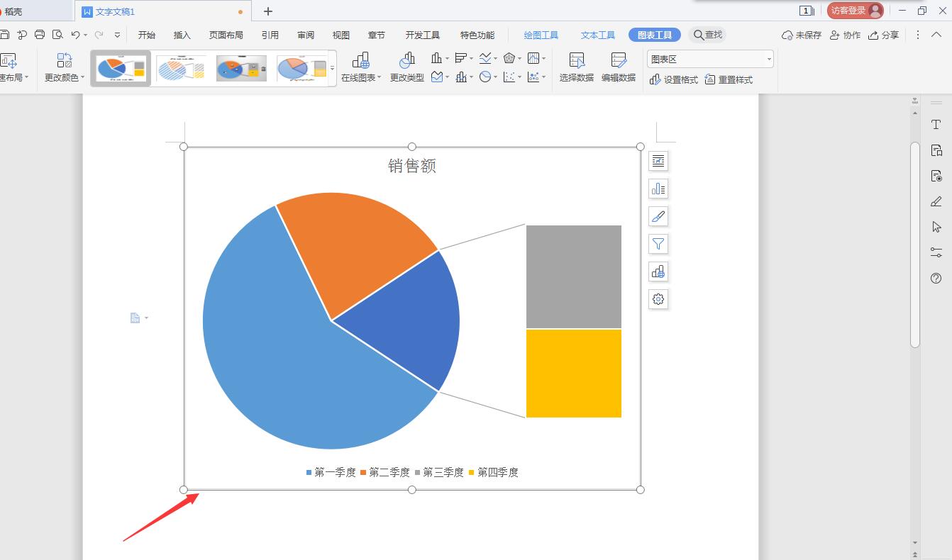Click 重置样式 to reset chart style
The height and width of the screenshot is (560, 952).
(729, 79)
